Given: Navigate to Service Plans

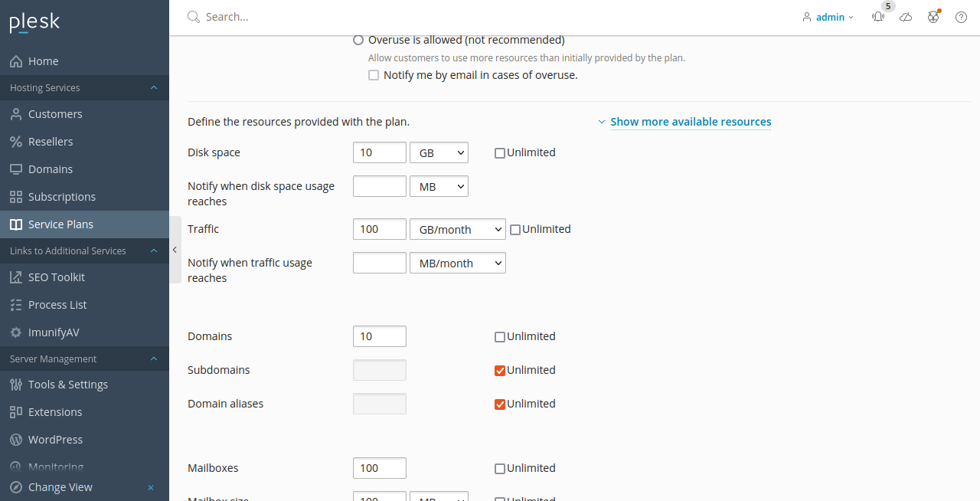Looking at the screenshot, I should point(61,224).
